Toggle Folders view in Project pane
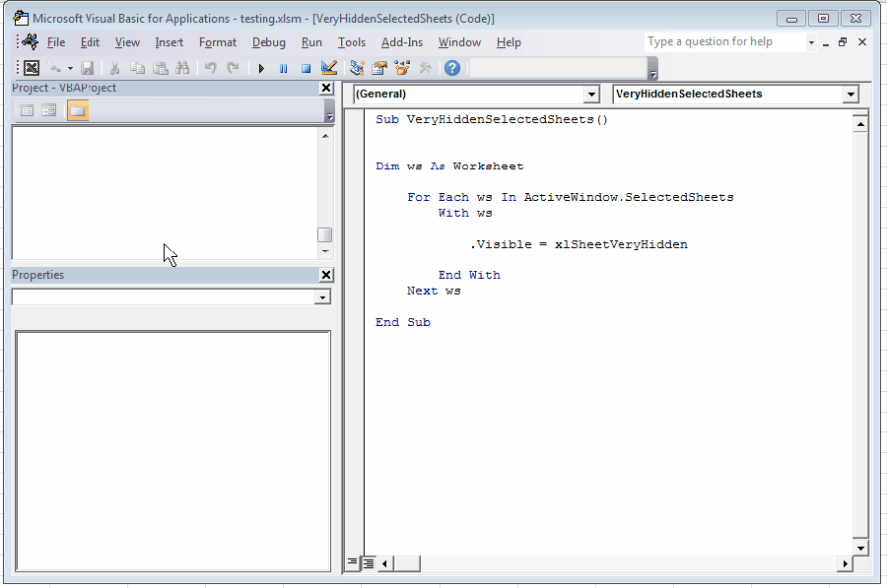 [x=78, y=110]
